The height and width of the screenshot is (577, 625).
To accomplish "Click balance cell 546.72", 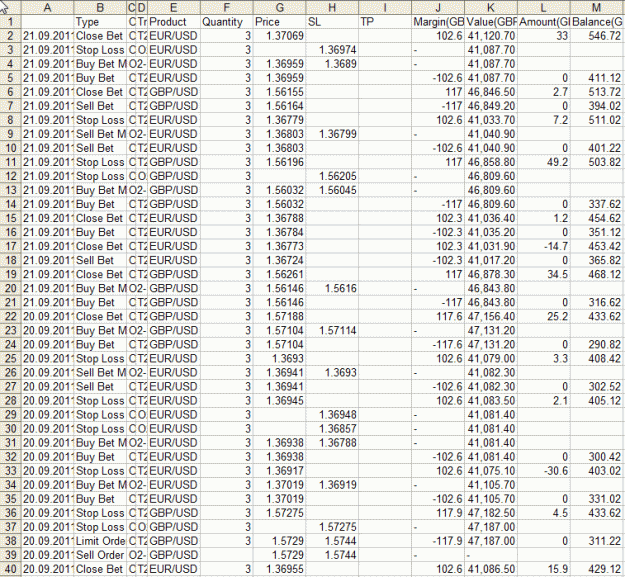I will (597, 36).
